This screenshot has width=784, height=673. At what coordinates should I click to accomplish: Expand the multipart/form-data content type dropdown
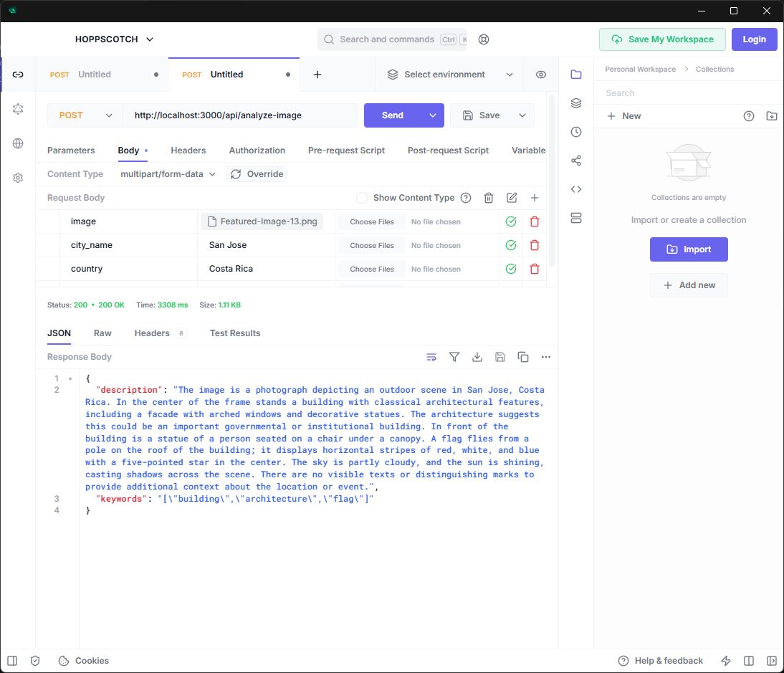168,174
